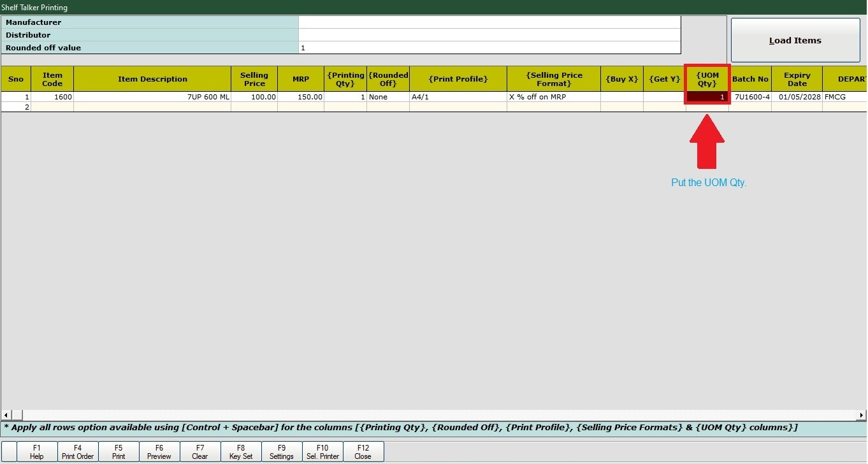868x464 pixels.
Task: Select the UOM Qty cell for 7UP 600 ML
Action: click(x=707, y=97)
